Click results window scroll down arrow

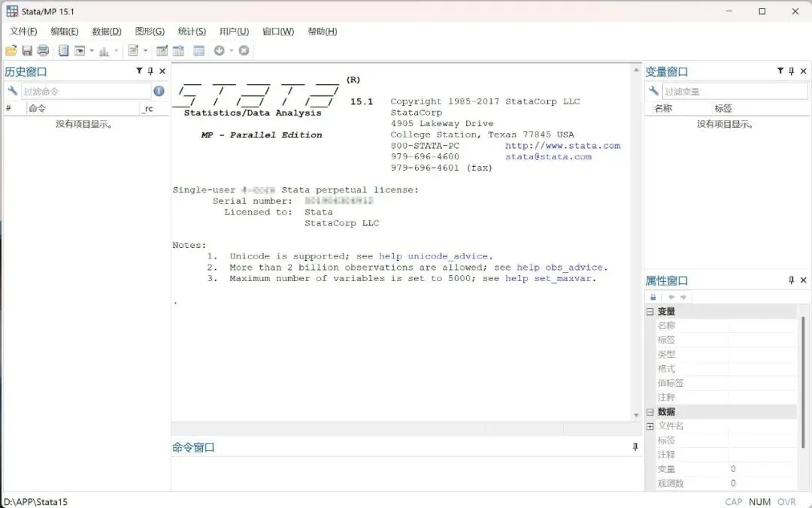(637, 415)
